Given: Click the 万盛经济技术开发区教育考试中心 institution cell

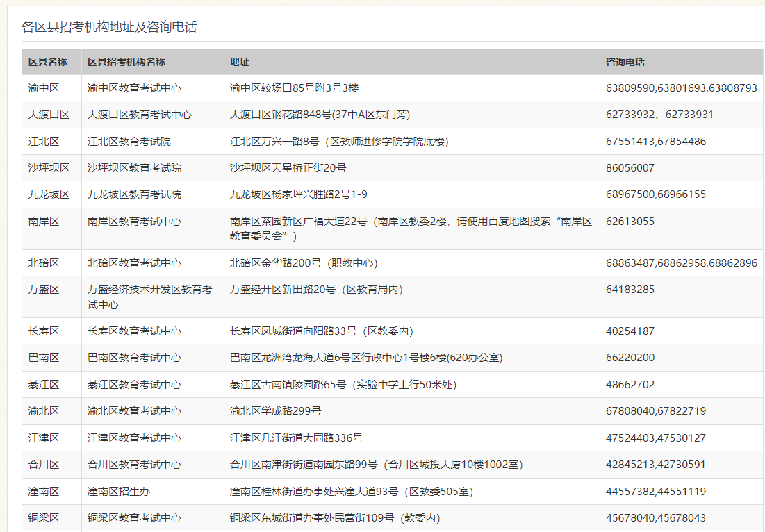Looking at the screenshot, I should (149, 297).
